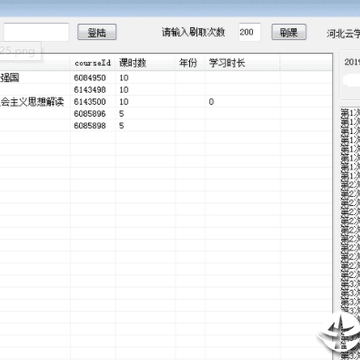360x360 pixels.
Task: Click 课时数 value 5 in row 6085898
Action: coord(121,126)
